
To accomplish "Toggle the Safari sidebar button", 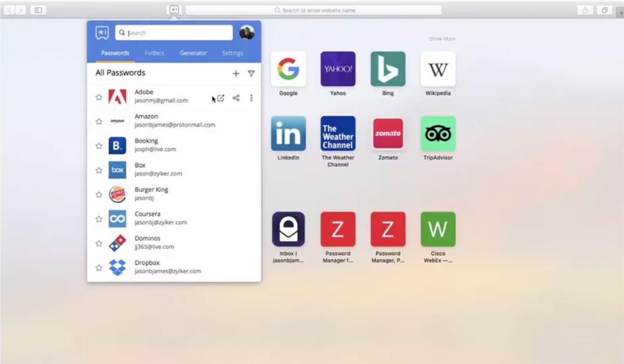I will click(x=38, y=10).
